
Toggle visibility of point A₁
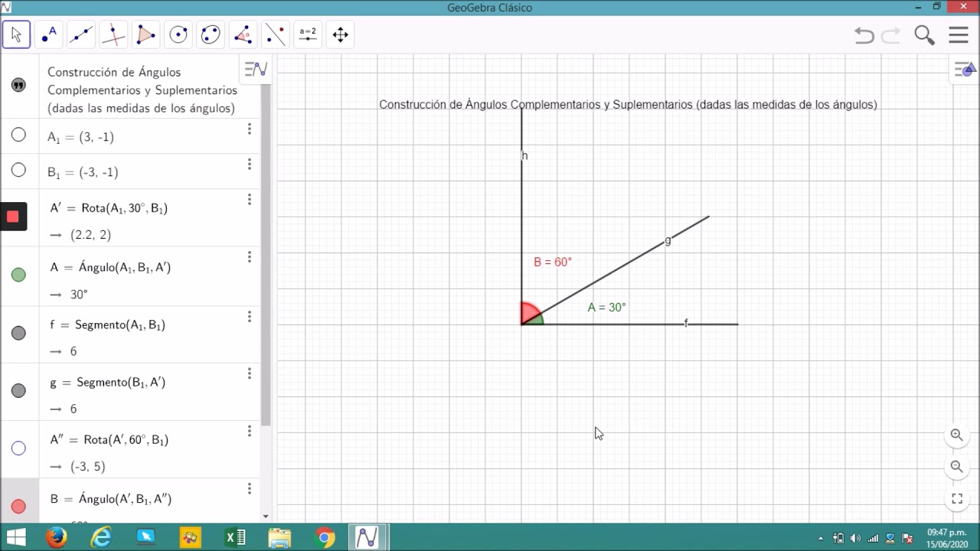(x=18, y=135)
